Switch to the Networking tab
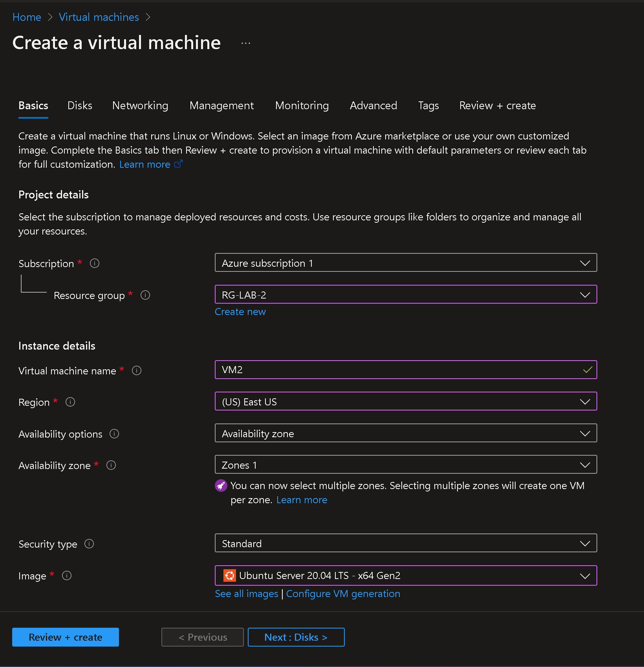The image size is (644, 667). pyautogui.click(x=140, y=106)
